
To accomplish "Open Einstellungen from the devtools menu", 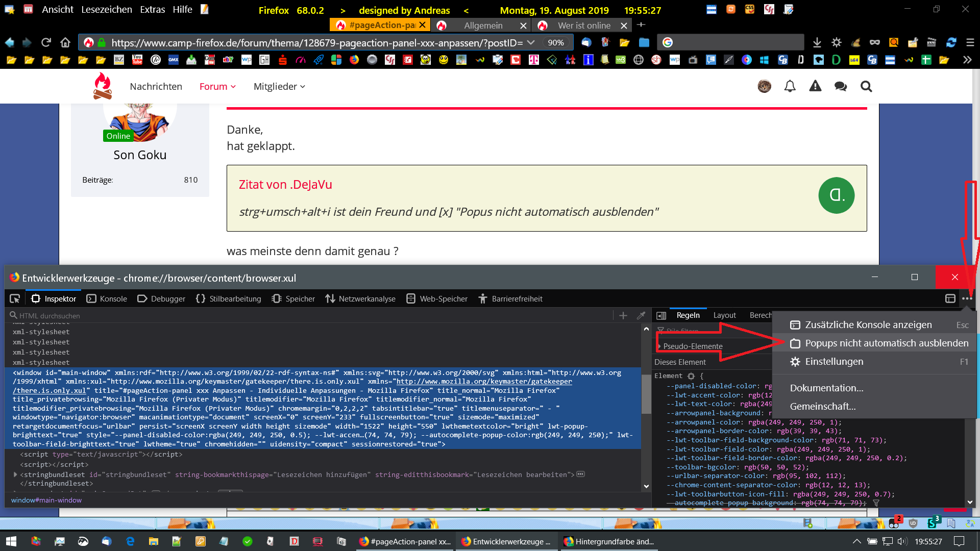I will (x=834, y=362).
